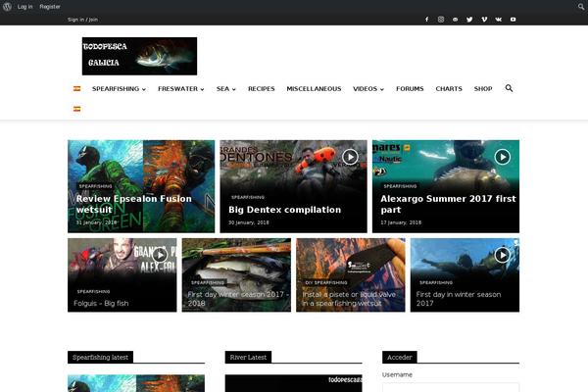The height and width of the screenshot is (392, 588).
Task: Open the FORUMS menu item
Action: pos(410,89)
